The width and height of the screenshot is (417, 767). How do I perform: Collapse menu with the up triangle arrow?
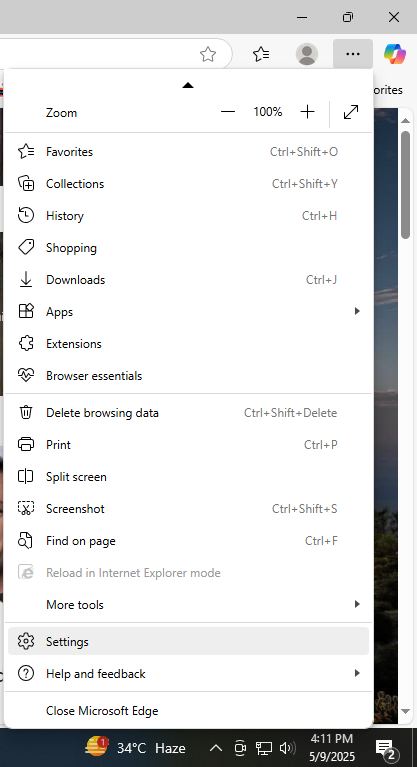coord(188,85)
